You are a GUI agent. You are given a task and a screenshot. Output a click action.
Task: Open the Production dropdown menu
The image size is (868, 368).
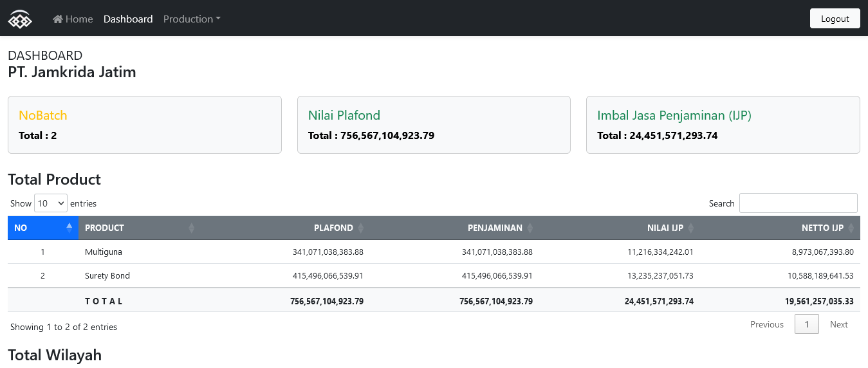tap(192, 19)
